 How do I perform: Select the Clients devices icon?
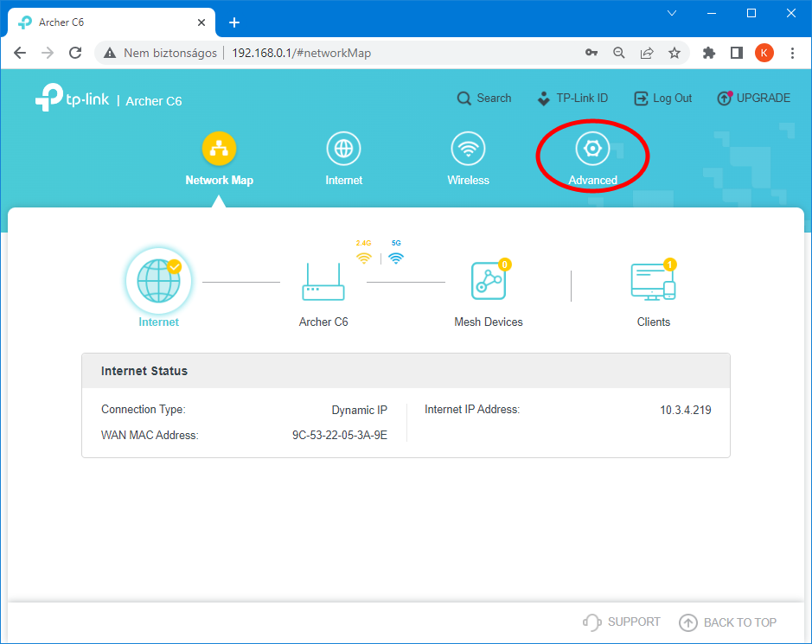654,282
